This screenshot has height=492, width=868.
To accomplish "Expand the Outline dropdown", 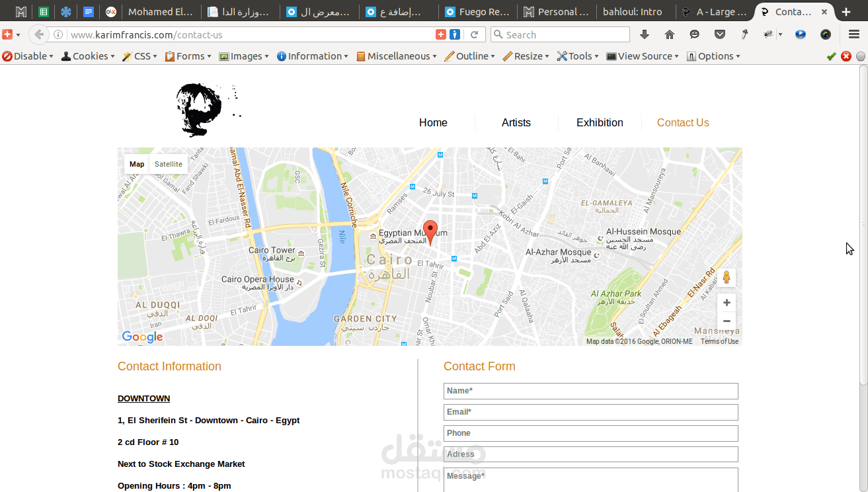I will coord(470,56).
